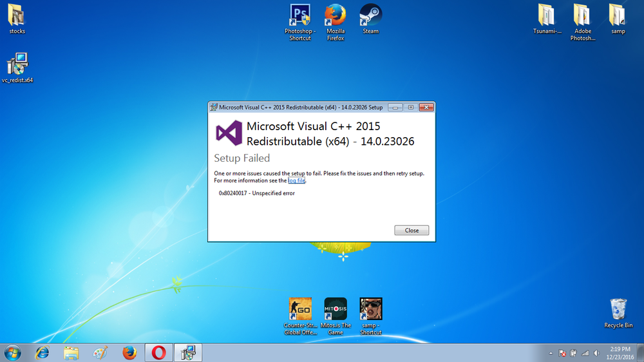This screenshot has height=362, width=644.
Task: Select the setup installer taskbar button
Action: point(188,352)
